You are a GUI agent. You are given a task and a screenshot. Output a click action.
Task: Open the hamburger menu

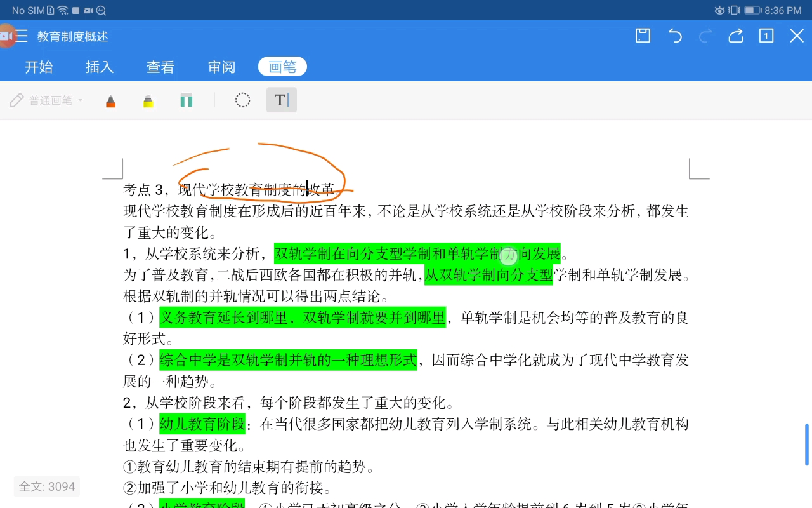pos(22,36)
